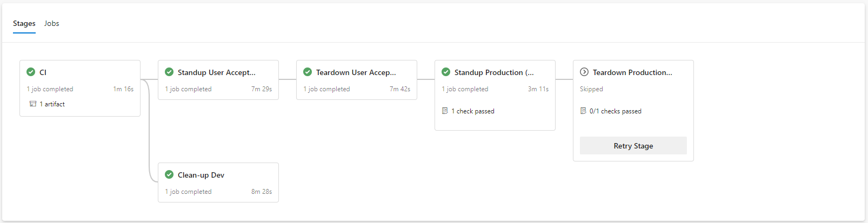
Task: Switch to the Jobs tab
Action: pos(52,24)
